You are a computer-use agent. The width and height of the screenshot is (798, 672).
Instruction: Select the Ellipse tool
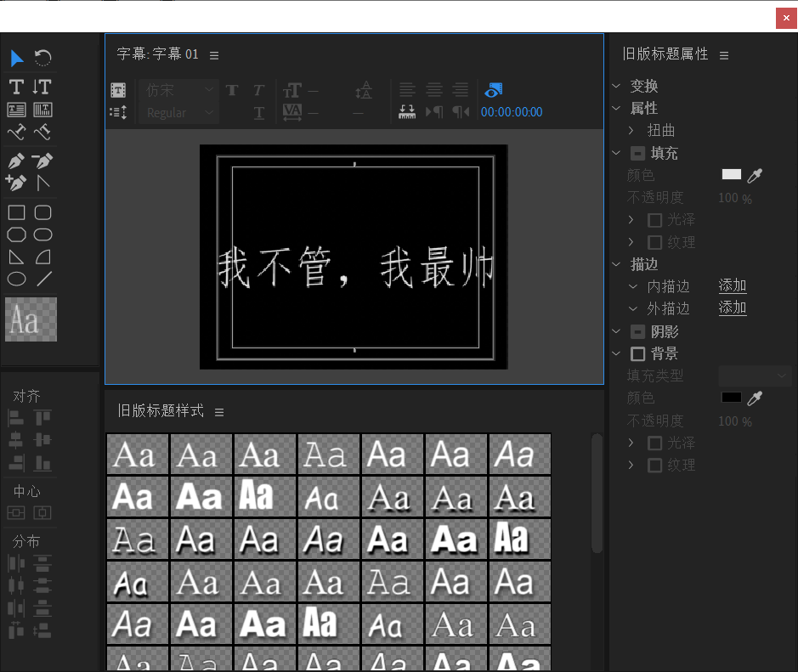click(x=16, y=279)
